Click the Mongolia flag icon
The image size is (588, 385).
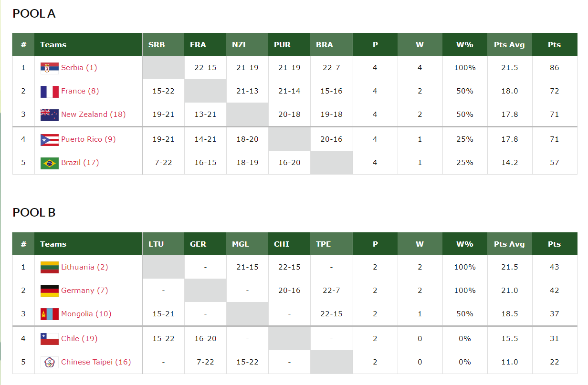click(50, 314)
